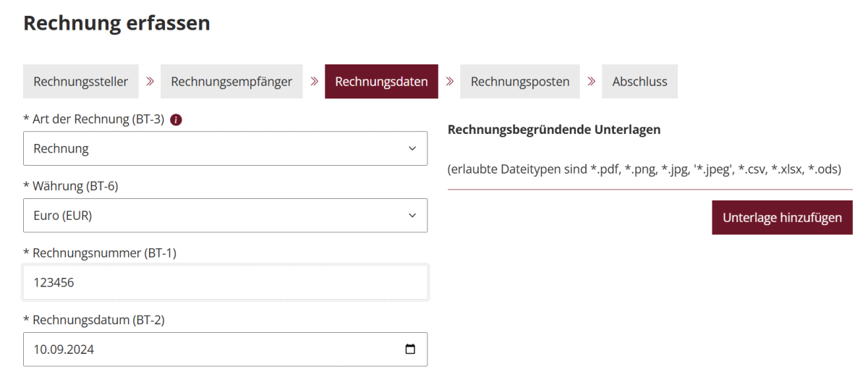Click the double-chevron before Abschluss step

pos(591,81)
